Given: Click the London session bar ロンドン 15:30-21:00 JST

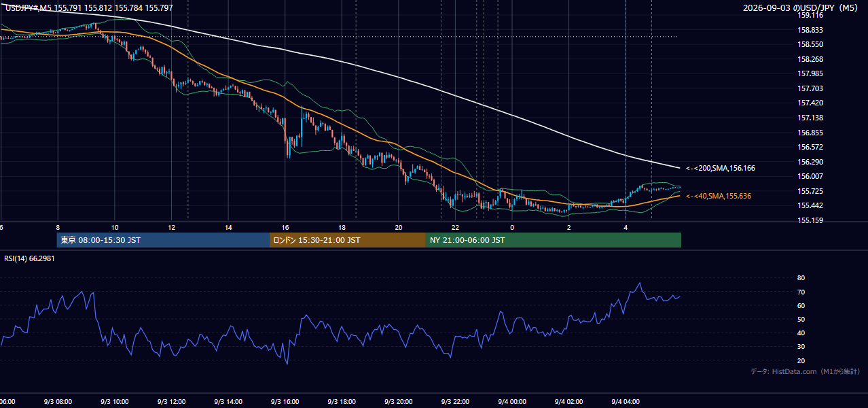Looking at the screenshot, I should tap(348, 240).
